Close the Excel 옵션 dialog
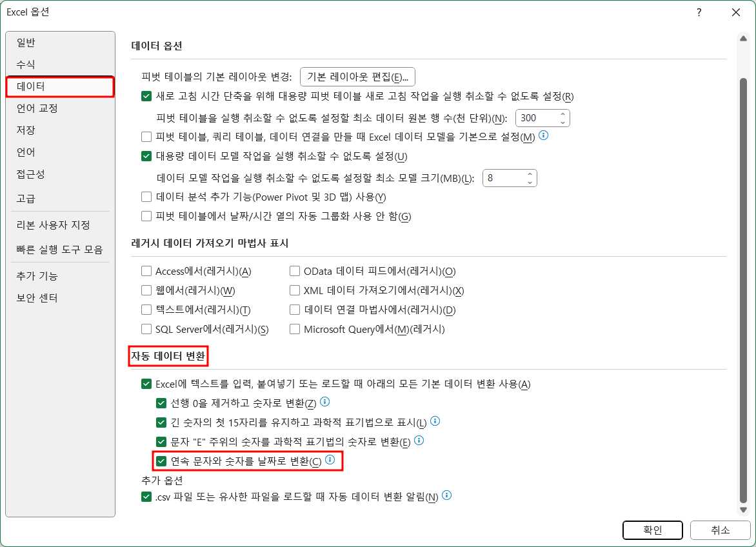 click(x=736, y=12)
